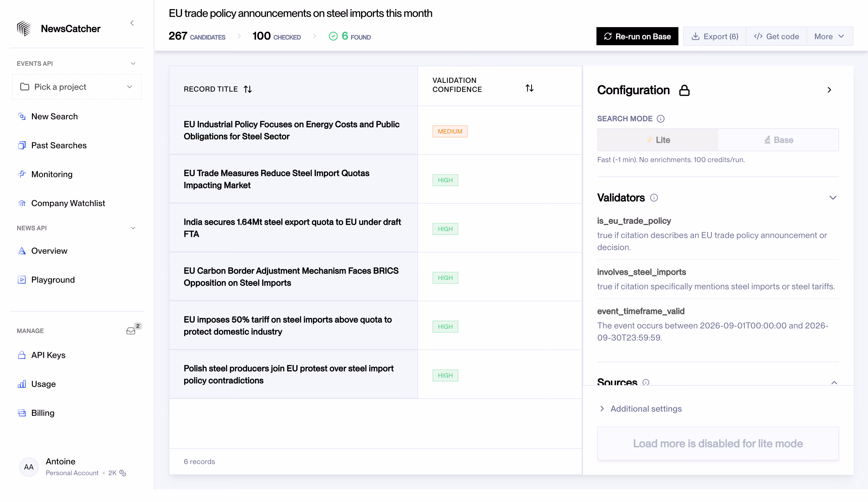868x502 pixels.
Task: Switch to Base search mode
Action: (778, 140)
